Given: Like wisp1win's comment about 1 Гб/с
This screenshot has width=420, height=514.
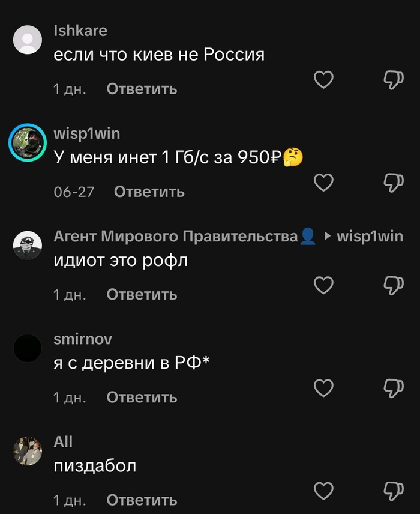Looking at the screenshot, I should (x=323, y=183).
